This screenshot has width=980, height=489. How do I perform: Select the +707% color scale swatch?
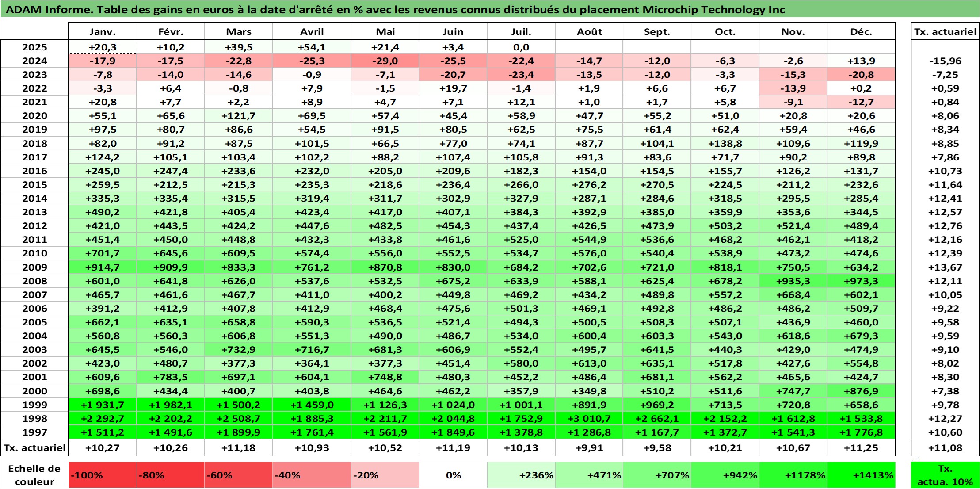[x=657, y=475]
